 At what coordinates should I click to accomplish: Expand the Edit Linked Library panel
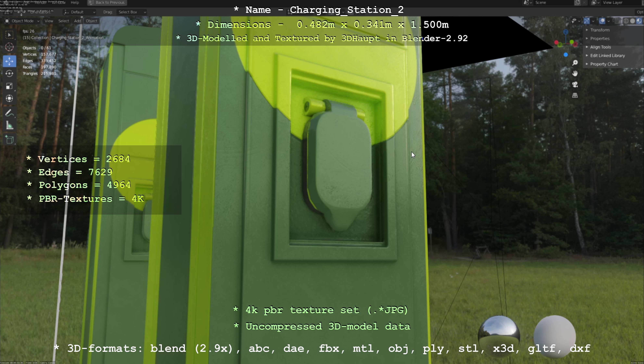click(607, 56)
